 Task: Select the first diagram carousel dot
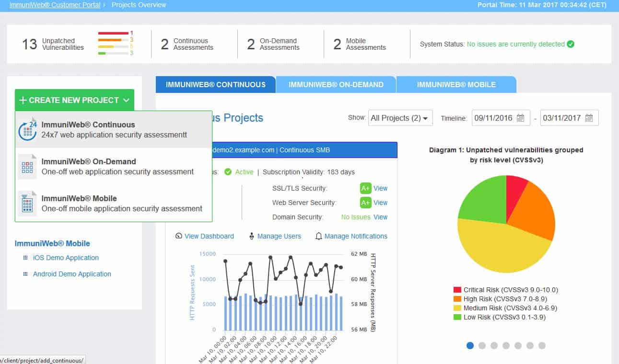pos(470,345)
